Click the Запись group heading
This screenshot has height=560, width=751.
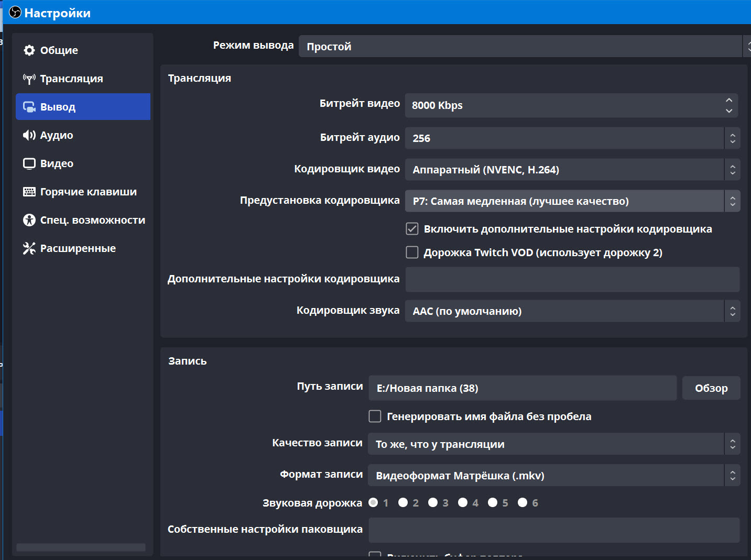(188, 361)
